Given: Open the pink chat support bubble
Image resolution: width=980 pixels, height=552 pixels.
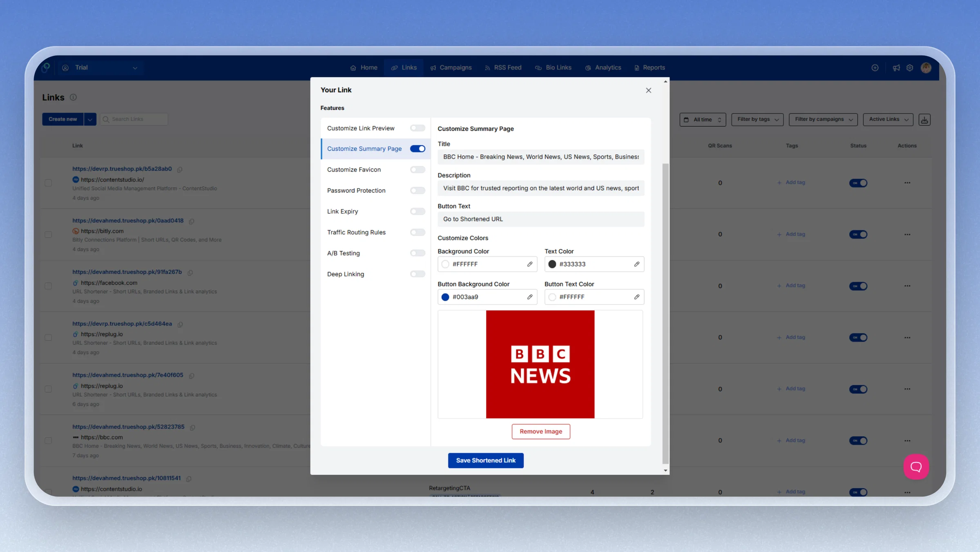Looking at the screenshot, I should (x=916, y=467).
